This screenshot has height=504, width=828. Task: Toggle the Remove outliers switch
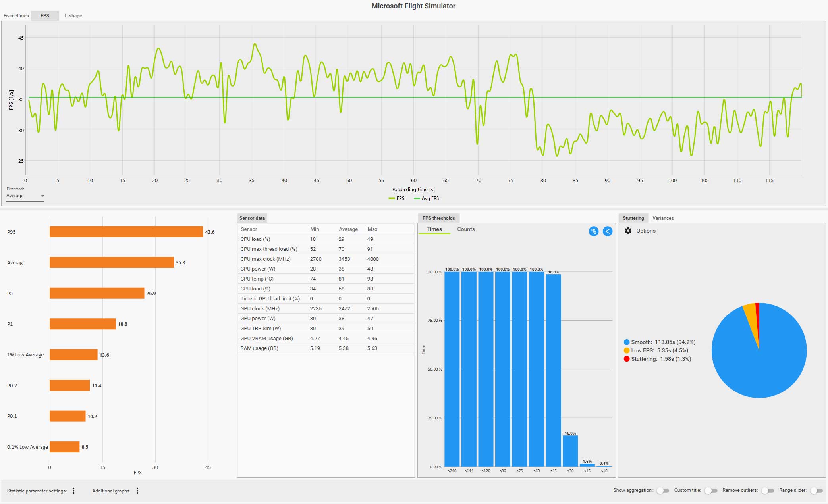[767, 491]
